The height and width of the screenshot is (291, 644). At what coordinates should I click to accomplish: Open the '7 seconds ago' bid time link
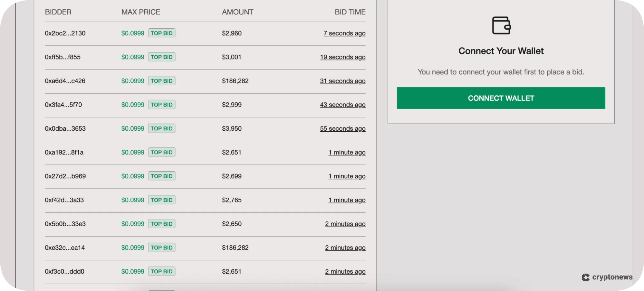pyautogui.click(x=344, y=33)
